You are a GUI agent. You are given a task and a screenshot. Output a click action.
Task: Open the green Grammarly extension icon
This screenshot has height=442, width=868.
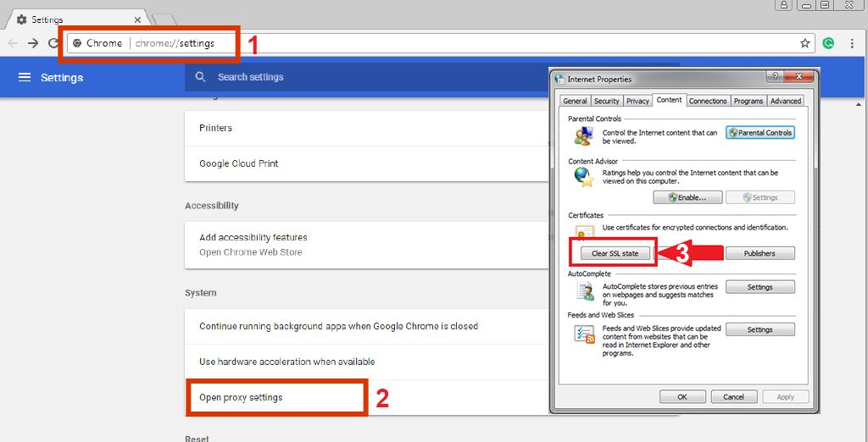829,43
